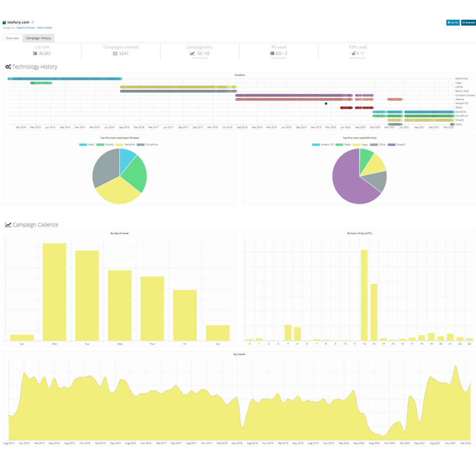Click the Tuesday bar in day of week chart
The width and height of the screenshot is (476, 452).
pyautogui.click(x=87, y=295)
